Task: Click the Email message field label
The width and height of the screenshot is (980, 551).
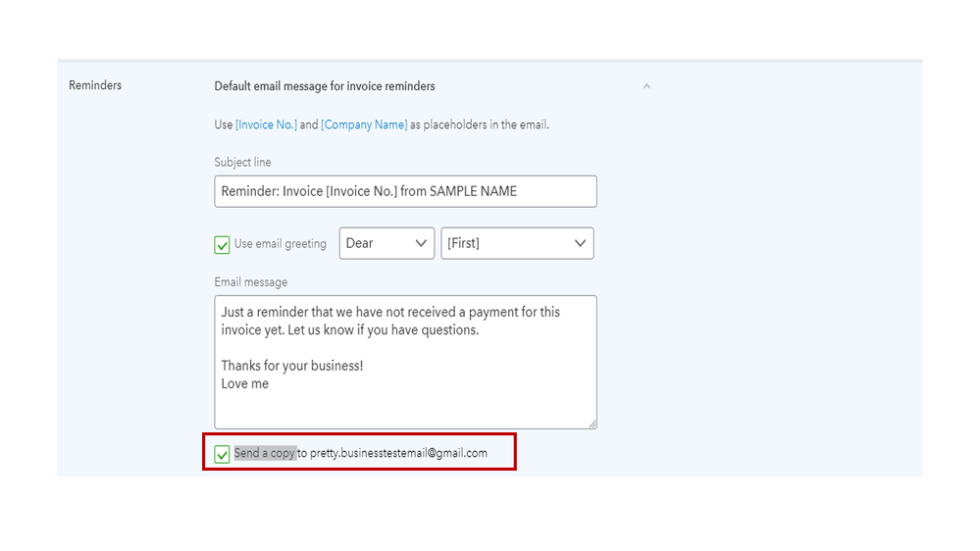Action: 251,282
